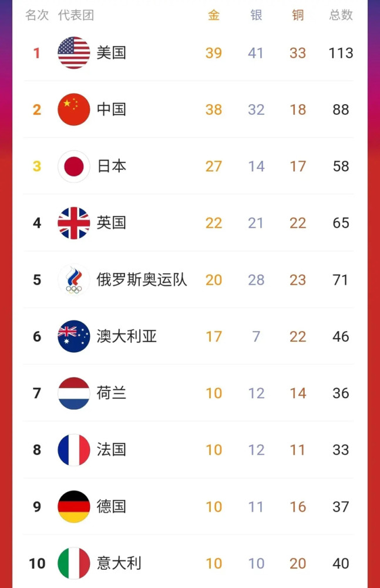Select the 铜 bronze column header
This screenshot has height=588, width=380.
click(298, 15)
